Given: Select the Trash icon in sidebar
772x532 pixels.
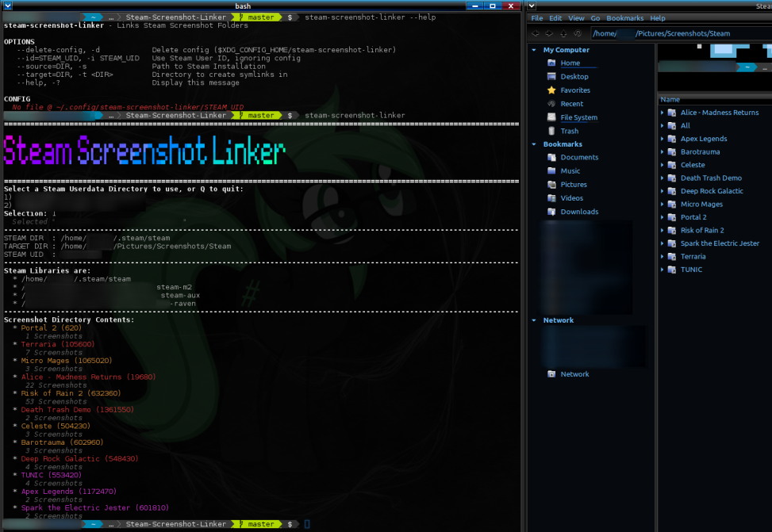Looking at the screenshot, I should coord(551,131).
